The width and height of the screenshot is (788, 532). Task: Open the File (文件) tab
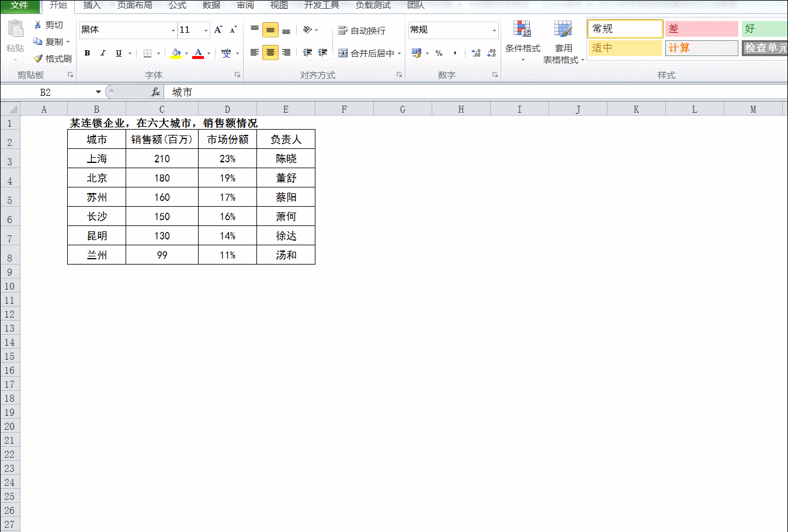pyautogui.click(x=19, y=5)
